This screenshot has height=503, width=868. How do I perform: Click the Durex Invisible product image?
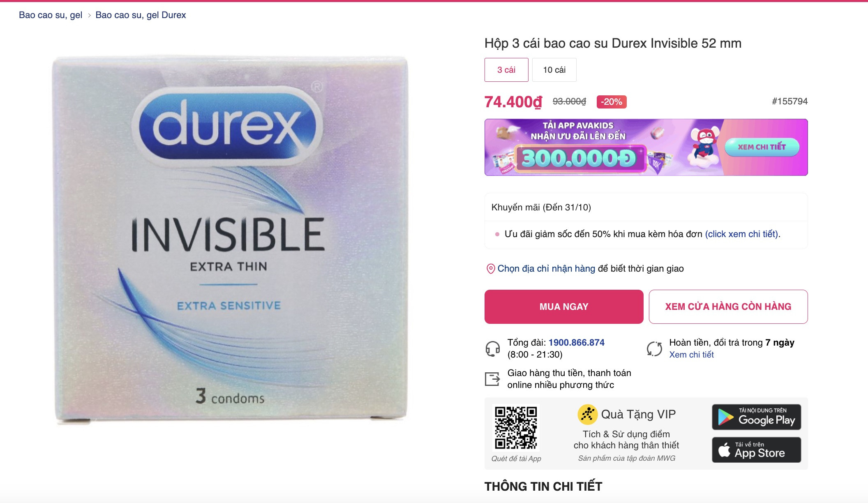click(230, 239)
